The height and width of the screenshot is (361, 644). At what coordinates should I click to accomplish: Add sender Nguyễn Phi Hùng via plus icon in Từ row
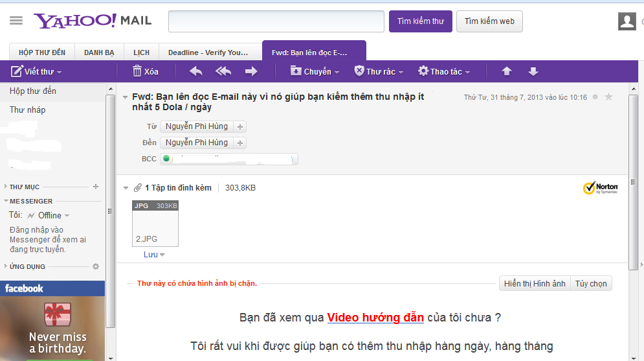tap(240, 126)
